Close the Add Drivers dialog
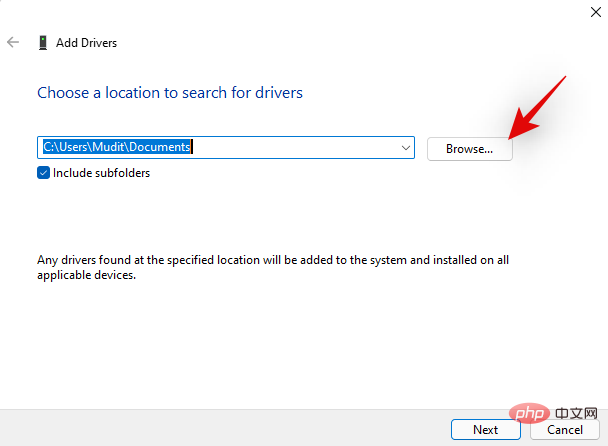The image size is (608, 446). 596,12
